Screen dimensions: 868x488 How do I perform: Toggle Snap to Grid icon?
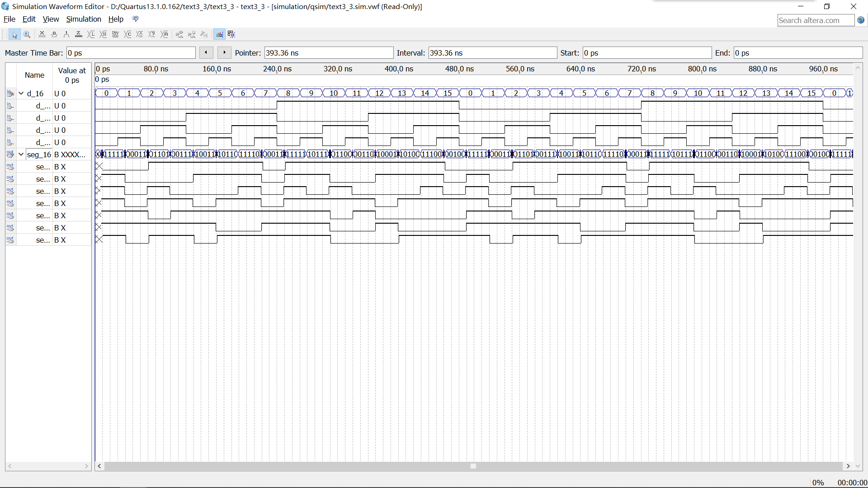pyautogui.click(x=219, y=35)
